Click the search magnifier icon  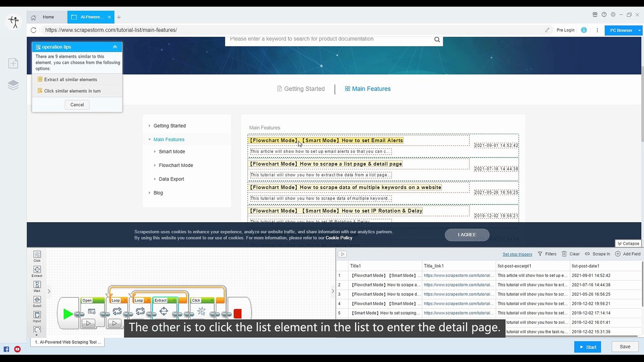[x=437, y=39]
